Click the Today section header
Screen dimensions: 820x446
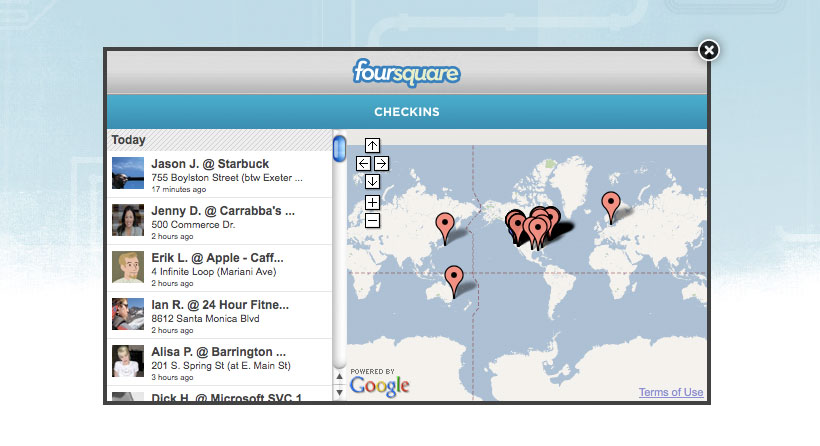pyautogui.click(x=219, y=140)
